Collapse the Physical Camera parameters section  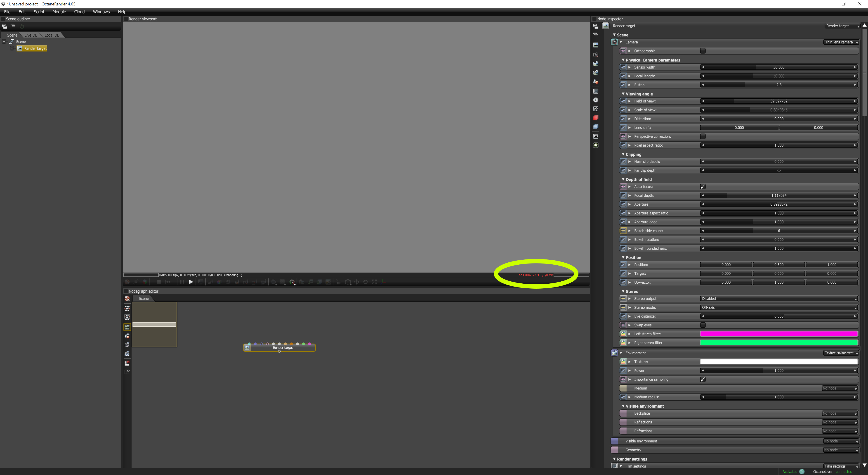[623, 60]
